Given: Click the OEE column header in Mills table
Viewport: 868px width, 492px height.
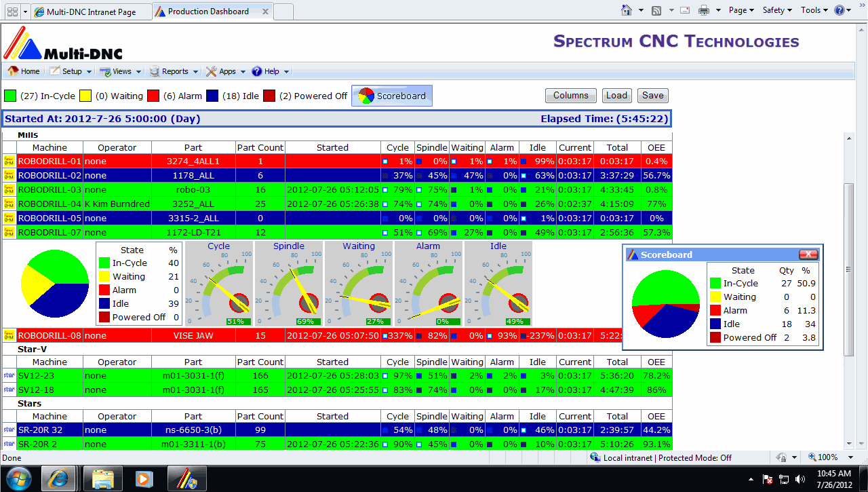Looking at the screenshot, I should tap(656, 147).
